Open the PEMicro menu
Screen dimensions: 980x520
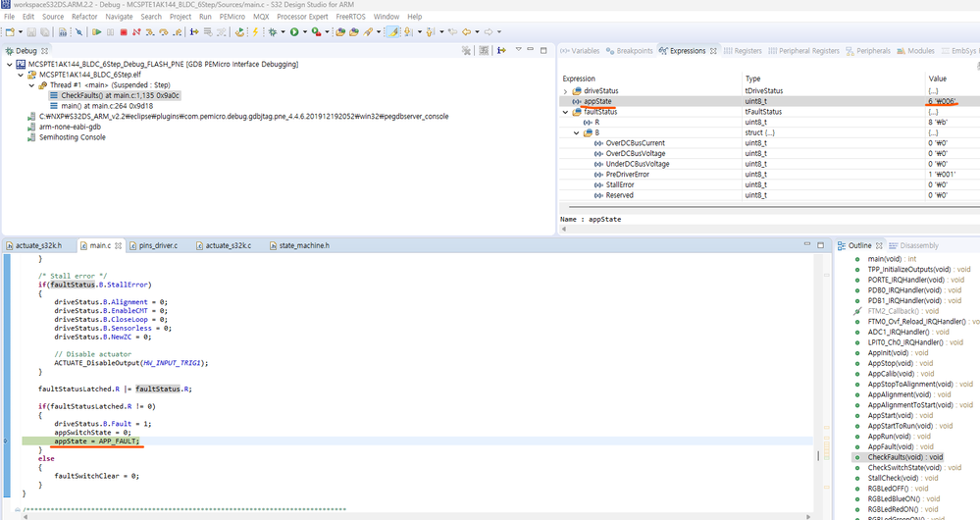pyautogui.click(x=232, y=17)
